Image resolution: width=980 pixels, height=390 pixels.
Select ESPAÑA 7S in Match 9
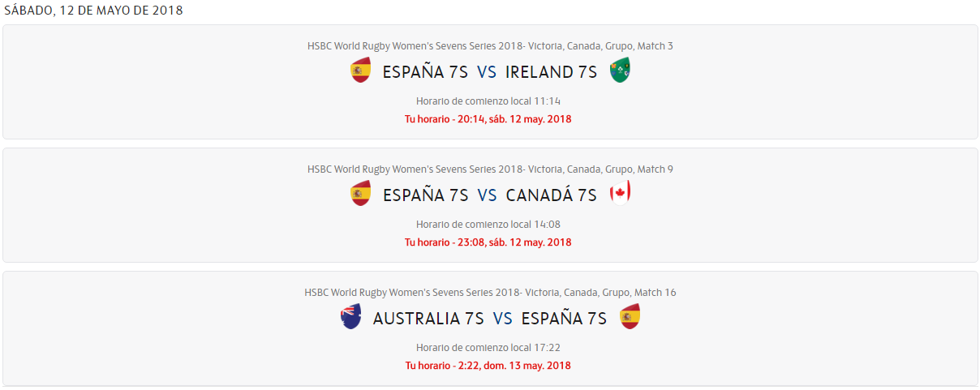[x=425, y=195]
